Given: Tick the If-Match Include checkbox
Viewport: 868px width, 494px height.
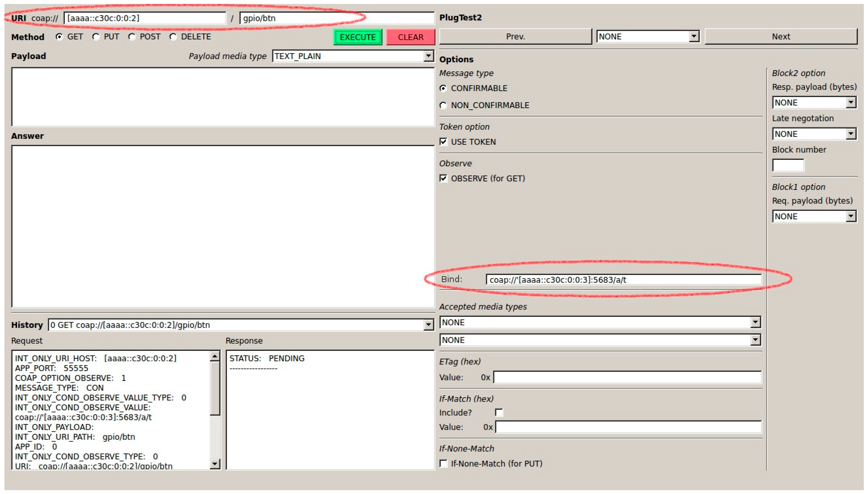Looking at the screenshot, I should pos(499,412).
